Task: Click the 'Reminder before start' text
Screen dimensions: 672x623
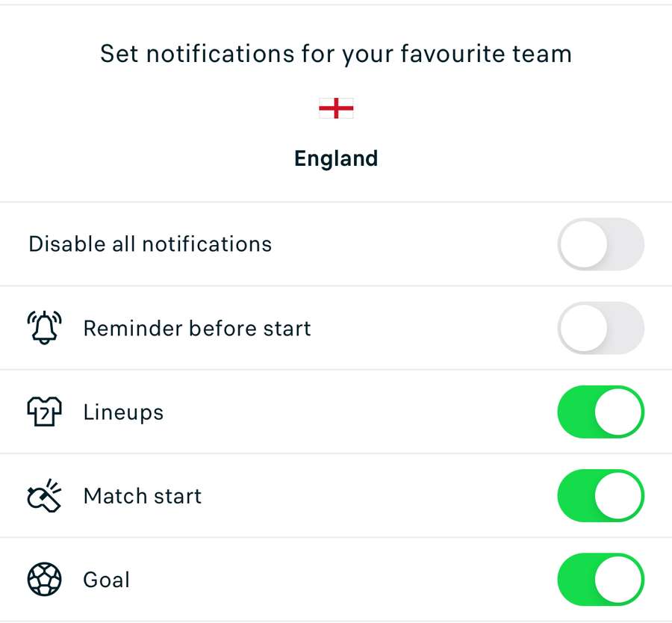Action: pos(197,329)
